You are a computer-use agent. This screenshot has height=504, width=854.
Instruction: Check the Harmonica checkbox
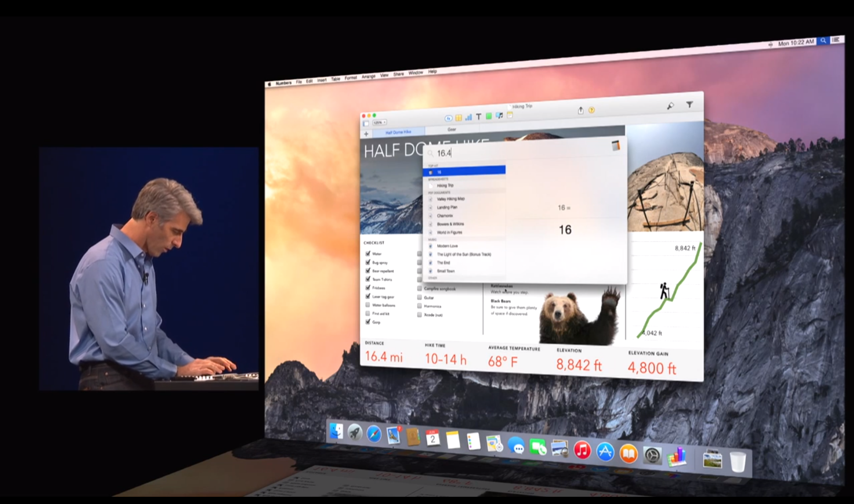point(419,306)
